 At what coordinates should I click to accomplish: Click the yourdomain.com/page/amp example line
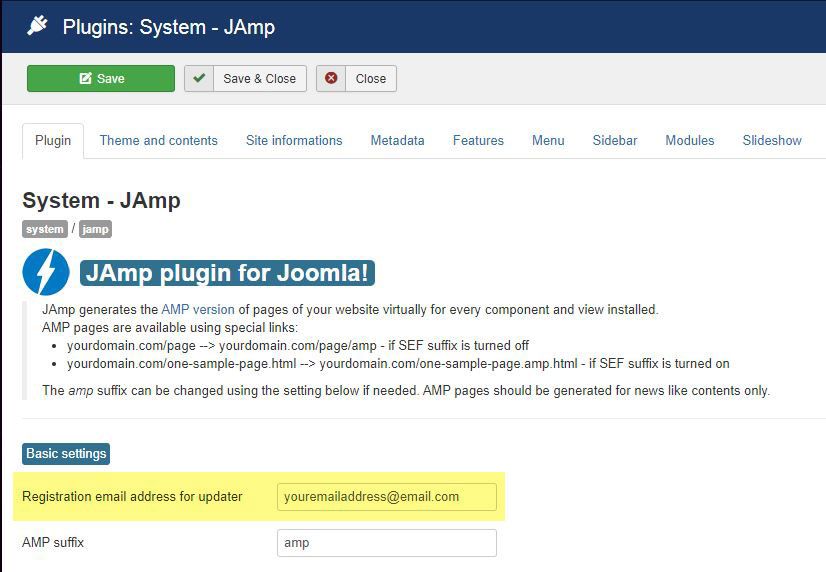[x=298, y=346]
